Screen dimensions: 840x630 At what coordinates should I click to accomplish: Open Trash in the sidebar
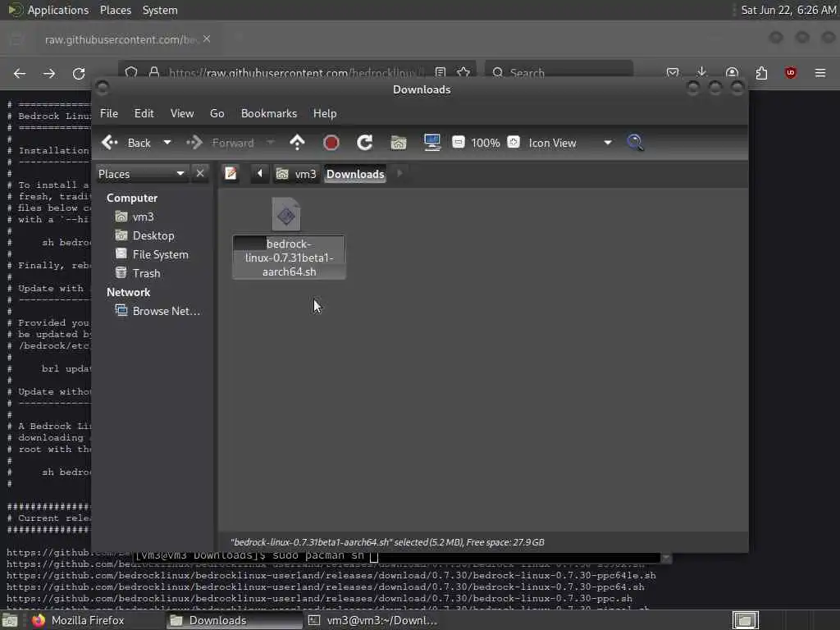pos(138,273)
